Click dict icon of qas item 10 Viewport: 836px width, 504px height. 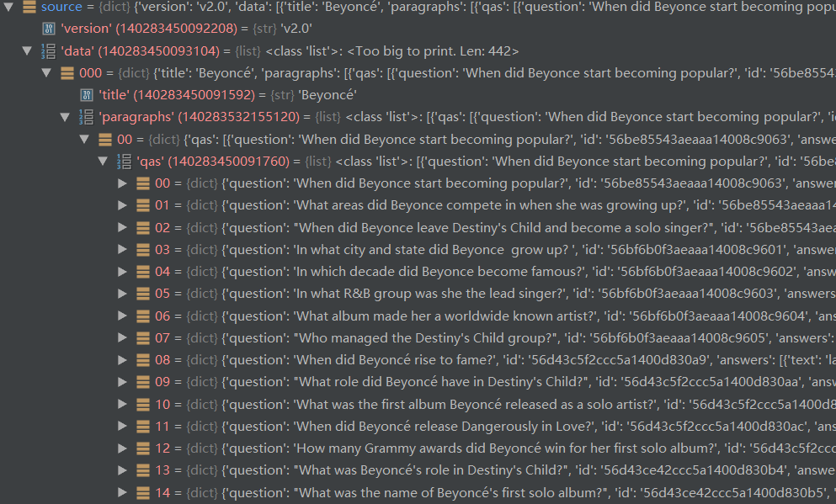pos(143,405)
